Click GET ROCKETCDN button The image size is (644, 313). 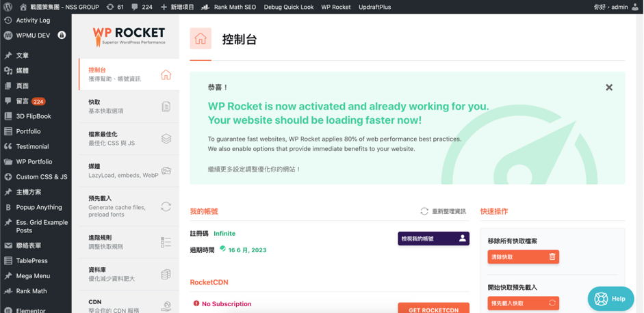tap(433, 308)
